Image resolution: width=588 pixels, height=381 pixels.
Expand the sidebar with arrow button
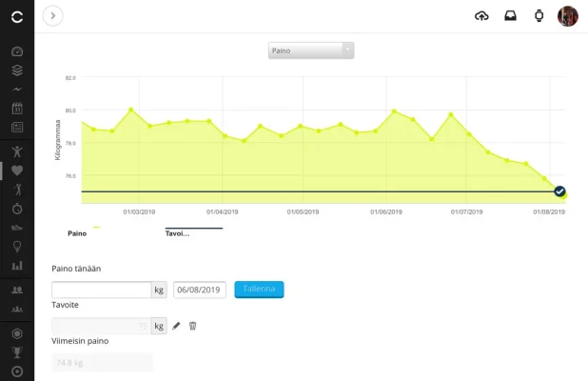tap(53, 15)
